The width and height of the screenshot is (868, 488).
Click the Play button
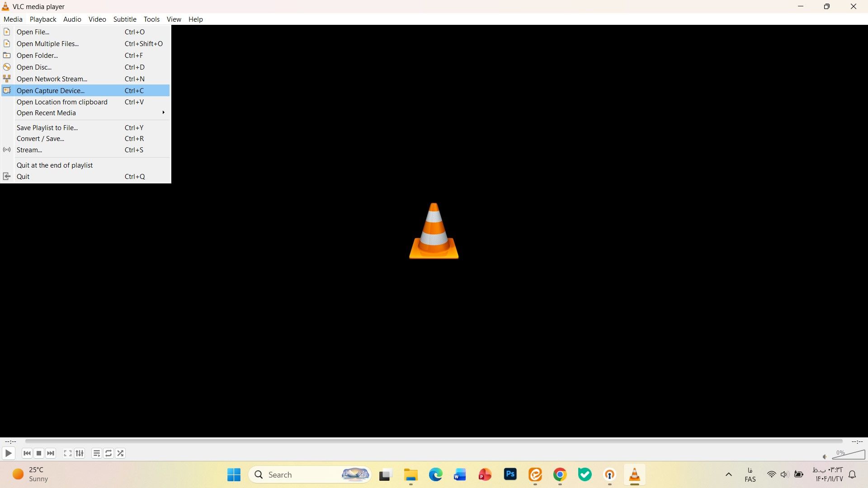tap(8, 453)
